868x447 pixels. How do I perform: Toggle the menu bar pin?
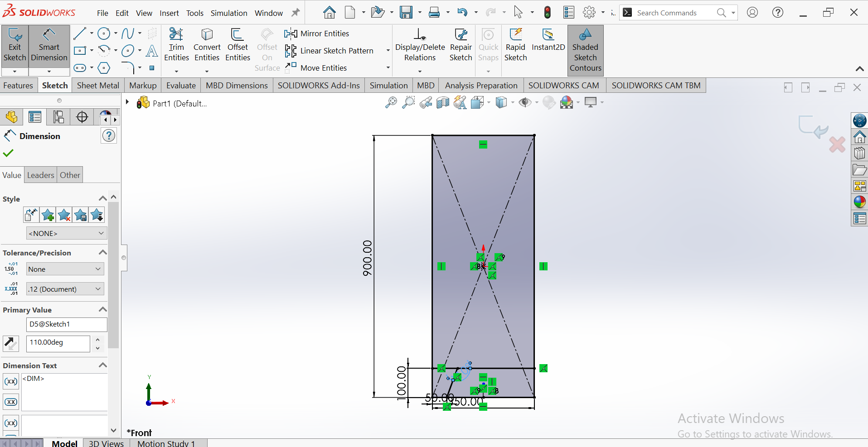click(x=296, y=13)
